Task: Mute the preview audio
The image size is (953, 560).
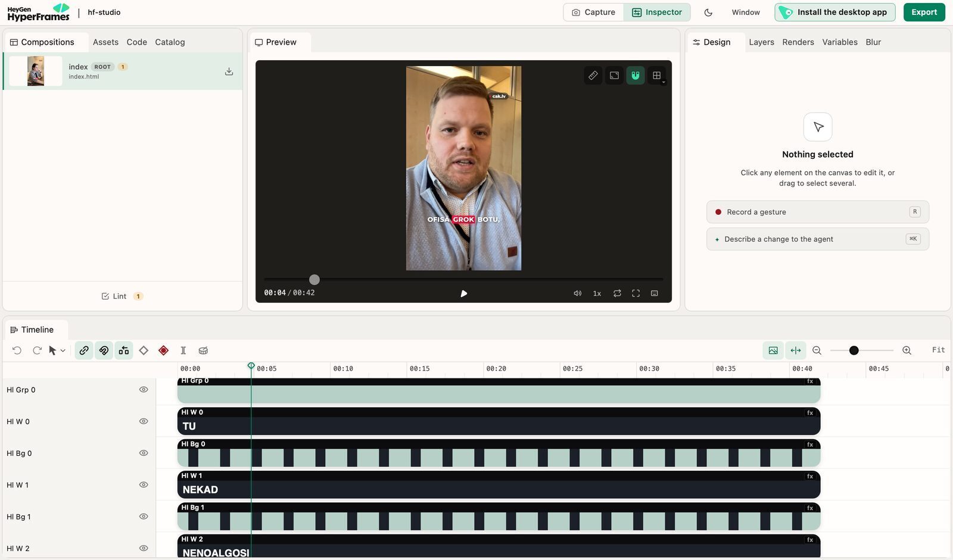Action: (x=577, y=293)
